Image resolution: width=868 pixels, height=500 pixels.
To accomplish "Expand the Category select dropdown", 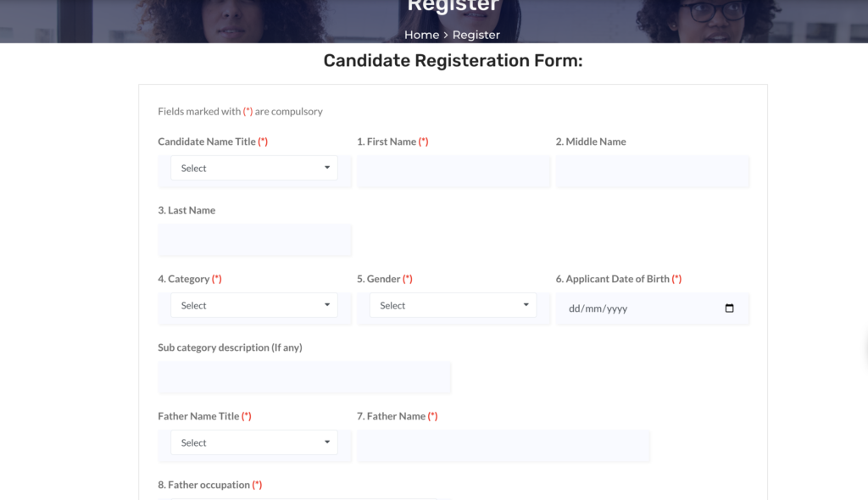I will click(x=254, y=305).
